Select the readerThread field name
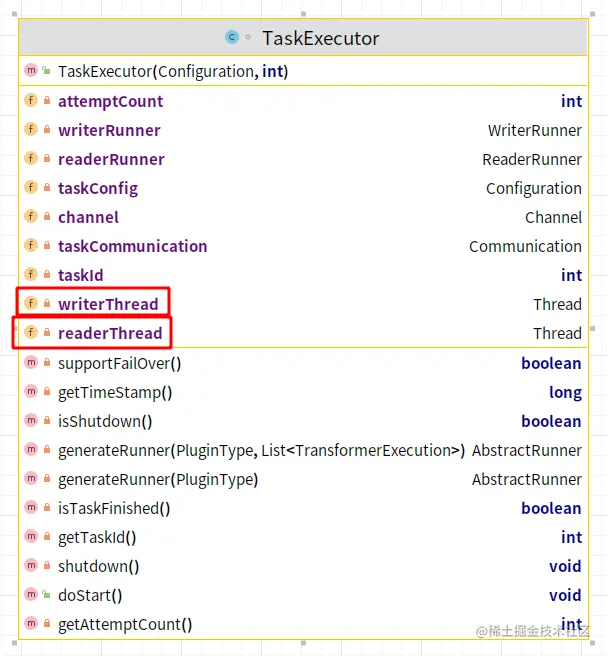Image resolution: width=608 pixels, height=656 pixels. pos(110,333)
